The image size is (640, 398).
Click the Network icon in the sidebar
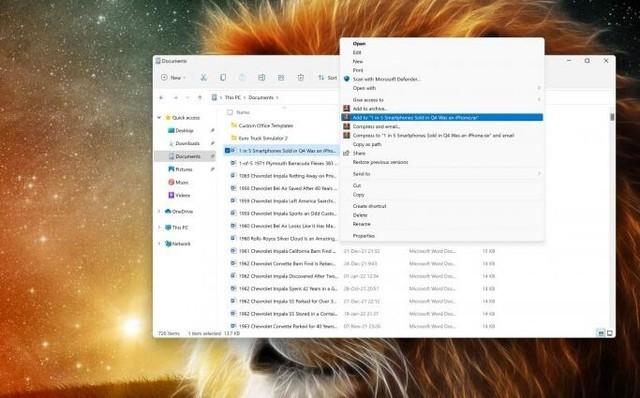tap(168, 244)
